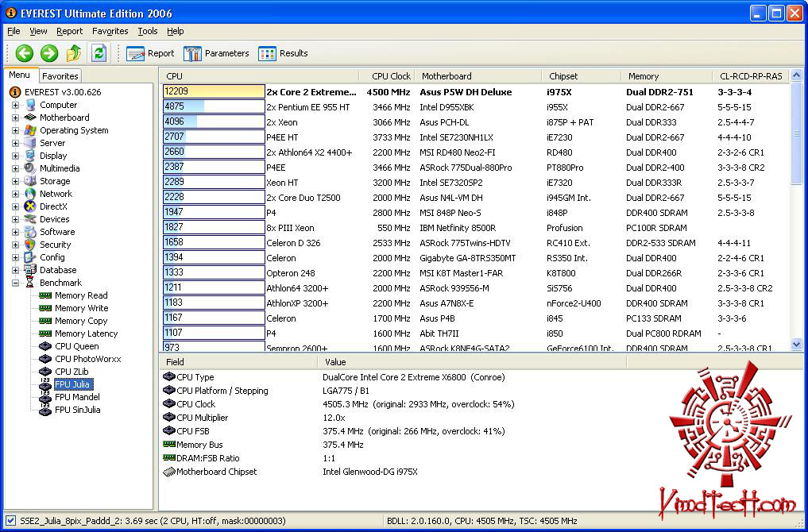Select the Storage tree icon
The width and height of the screenshot is (808, 532).
point(30,181)
